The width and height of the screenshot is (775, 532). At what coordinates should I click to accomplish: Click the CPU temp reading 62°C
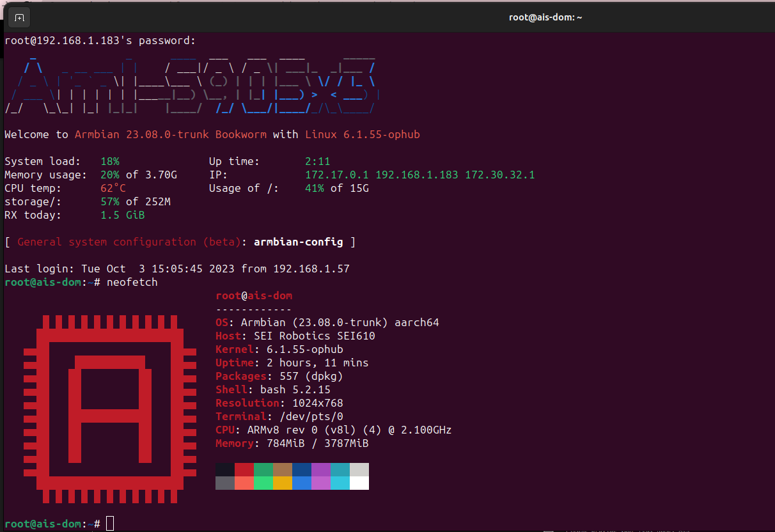(x=113, y=188)
